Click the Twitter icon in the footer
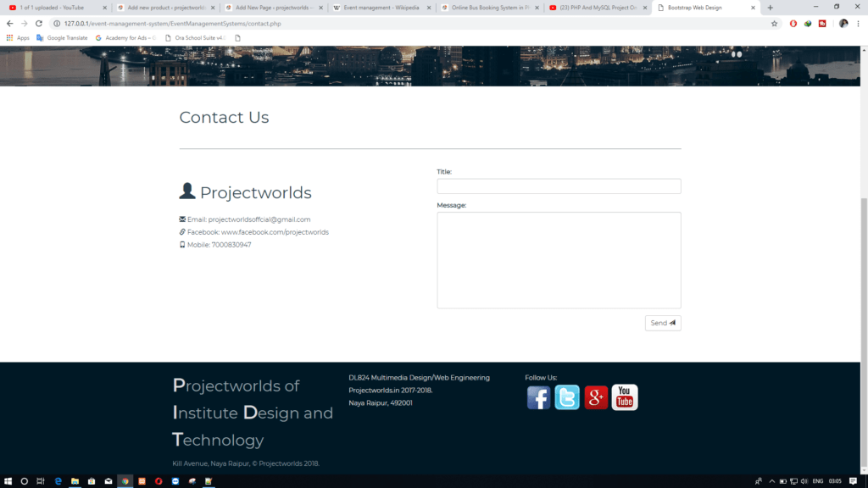 [x=567, y=397]
